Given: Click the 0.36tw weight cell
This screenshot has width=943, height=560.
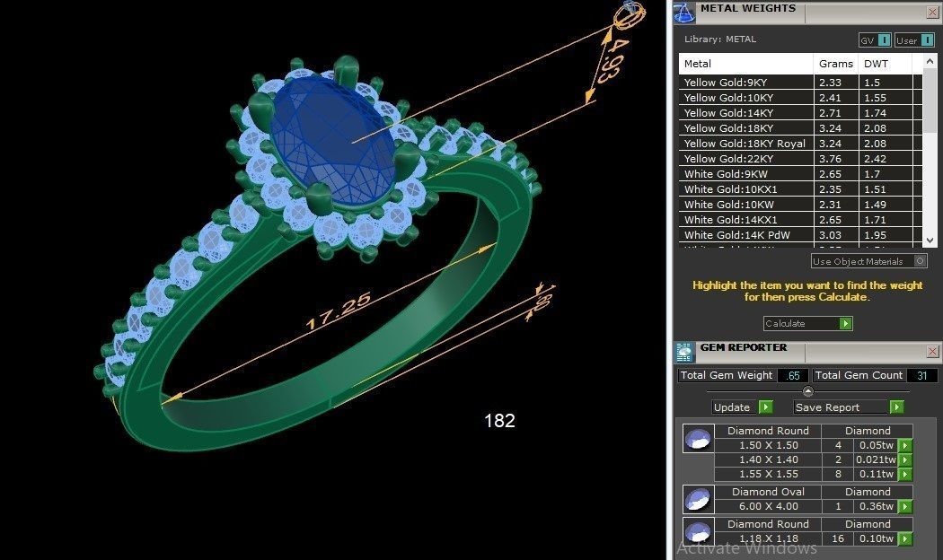Looking at the screenshot, I should point(876,506).
